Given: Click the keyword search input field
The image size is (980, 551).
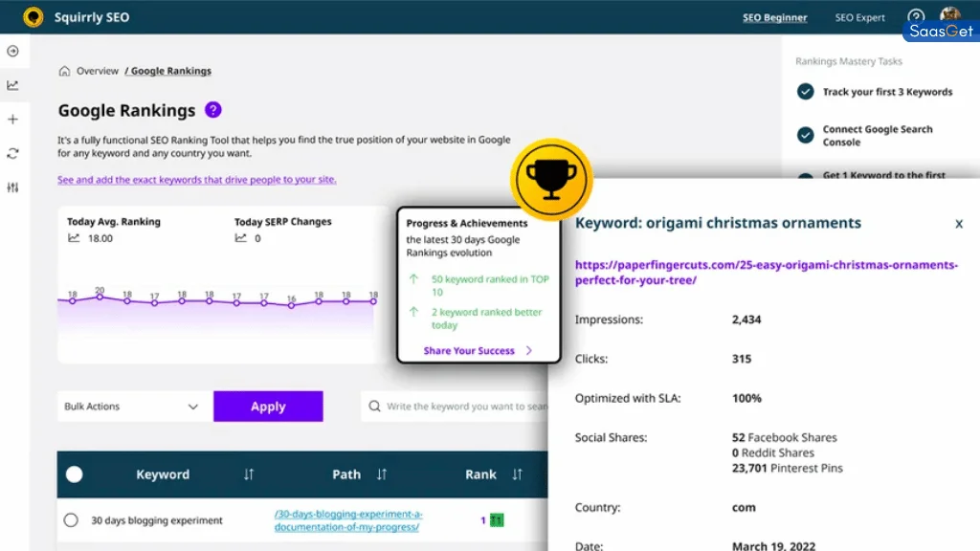Looking at the screenshot, I should [455, 406].
